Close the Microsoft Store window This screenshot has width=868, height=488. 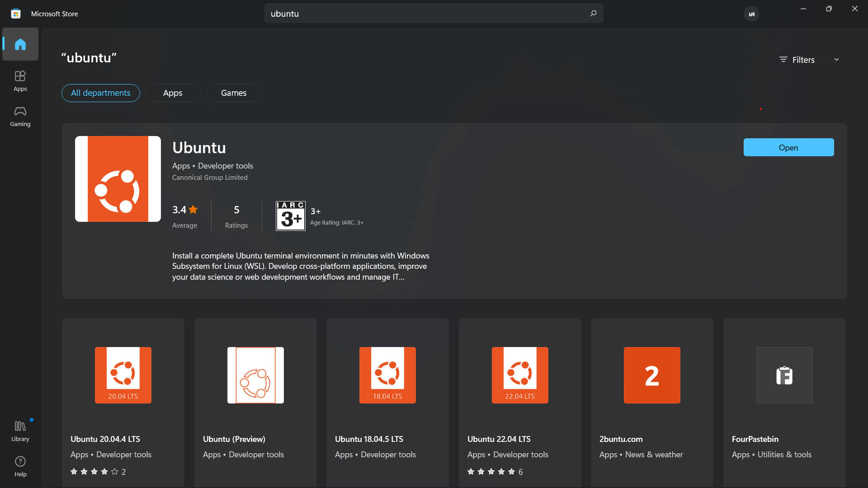coord(854,9)
